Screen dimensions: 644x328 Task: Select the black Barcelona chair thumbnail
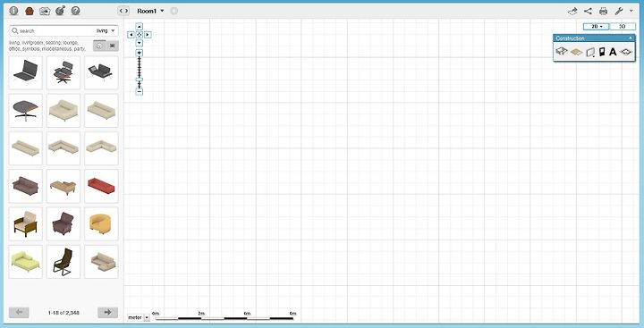pyautogui.click(x=25, y=72)
